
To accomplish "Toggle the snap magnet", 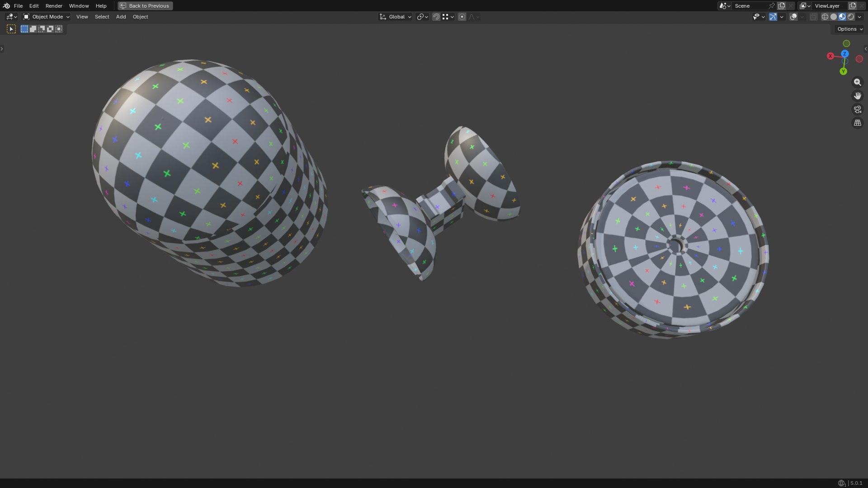I will (436, 17).
